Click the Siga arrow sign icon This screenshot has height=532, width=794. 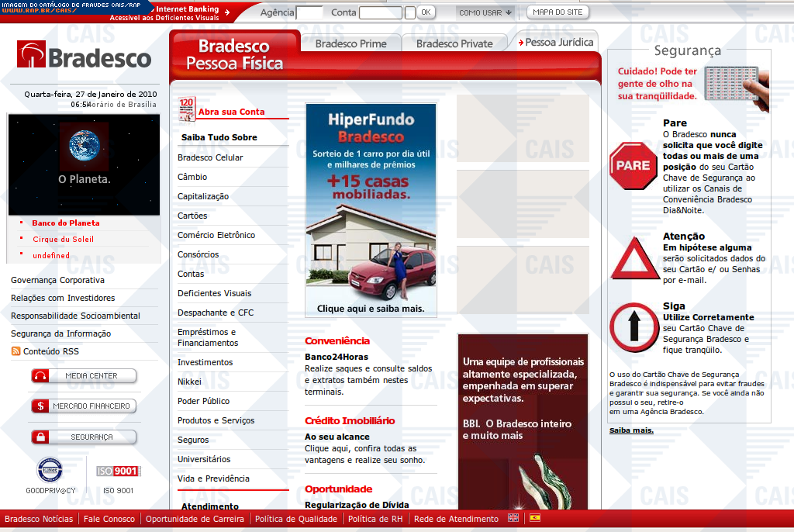pos(633,328)
